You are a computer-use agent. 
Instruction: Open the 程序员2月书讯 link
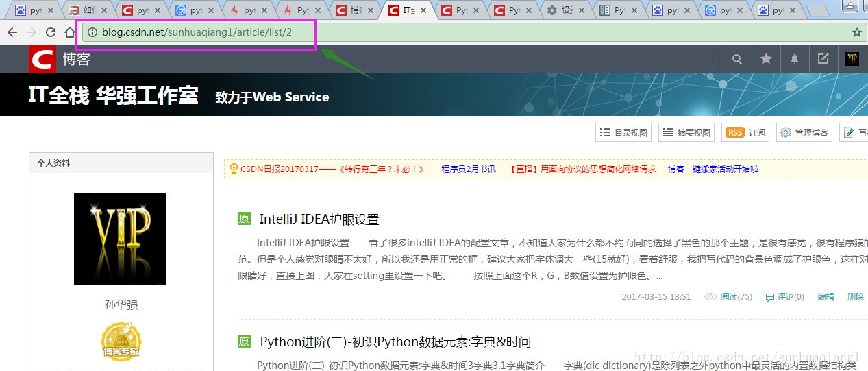click(469, 169)
